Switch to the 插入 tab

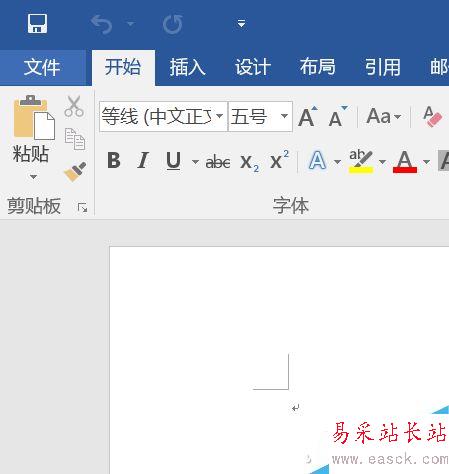(x=188, y=67)
